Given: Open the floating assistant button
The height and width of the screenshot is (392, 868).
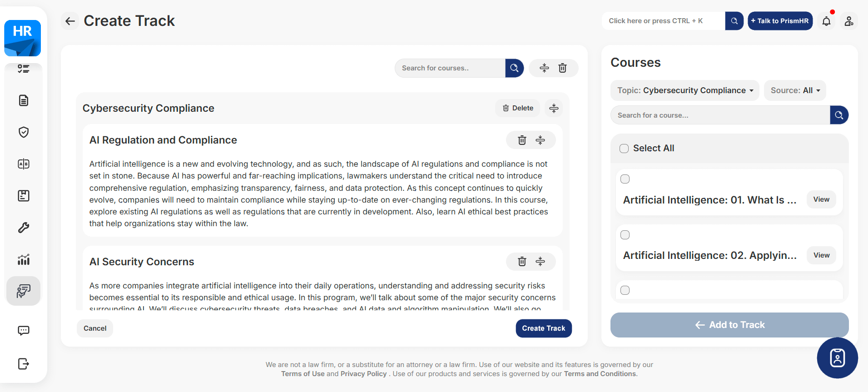Looking at the screenshot, I should tap(837, 358).
